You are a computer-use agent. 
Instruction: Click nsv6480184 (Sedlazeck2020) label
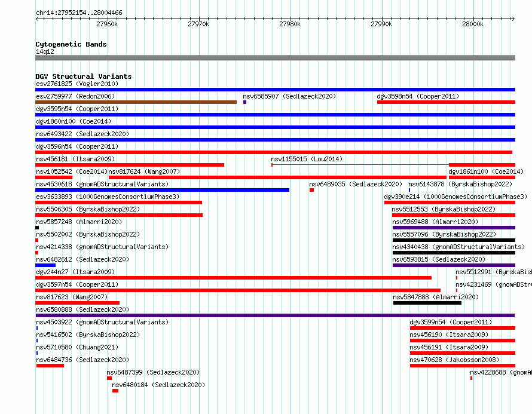point(158,385)
